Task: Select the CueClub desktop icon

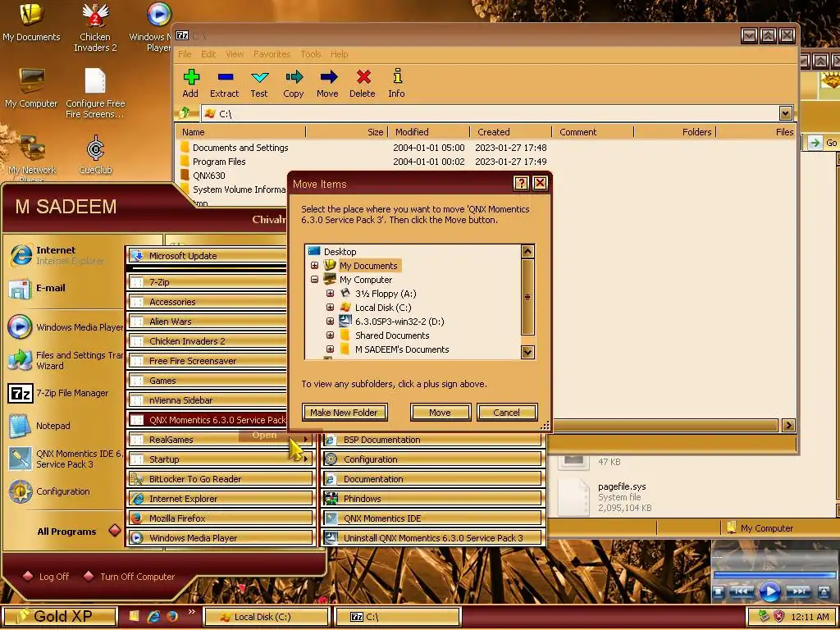Action: [x=95, y=155]
